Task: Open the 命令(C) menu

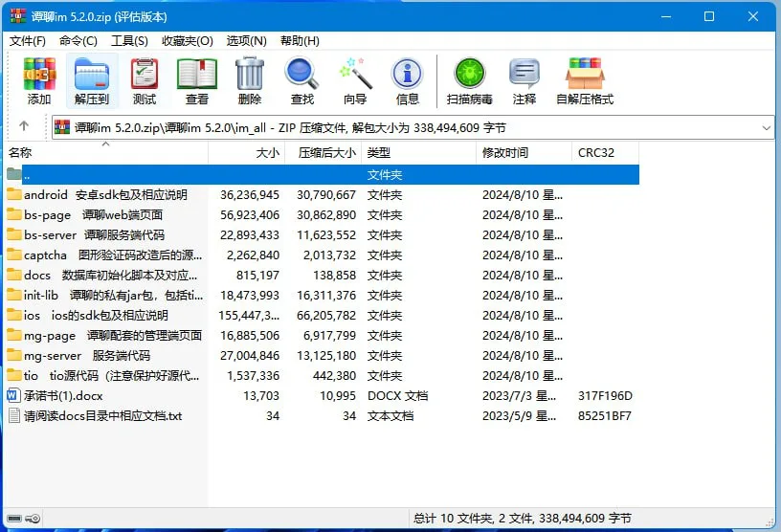Action: click(x=78, y=41)
